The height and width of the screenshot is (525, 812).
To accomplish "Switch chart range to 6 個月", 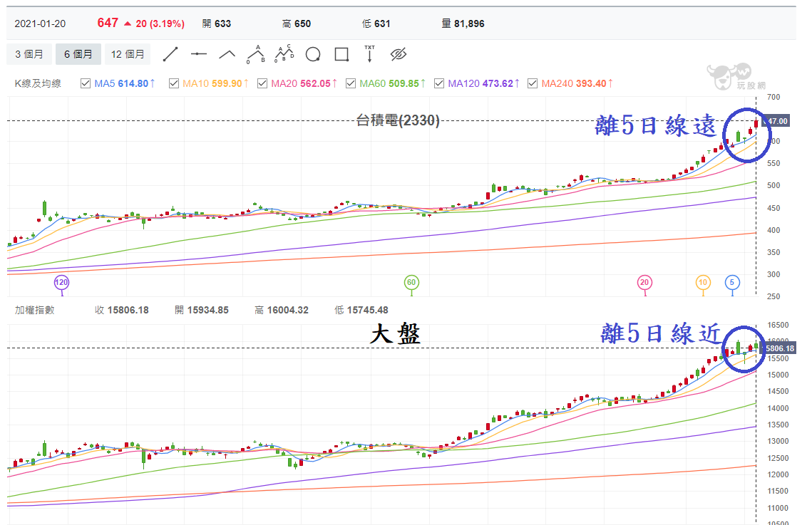I will point(78,54).
